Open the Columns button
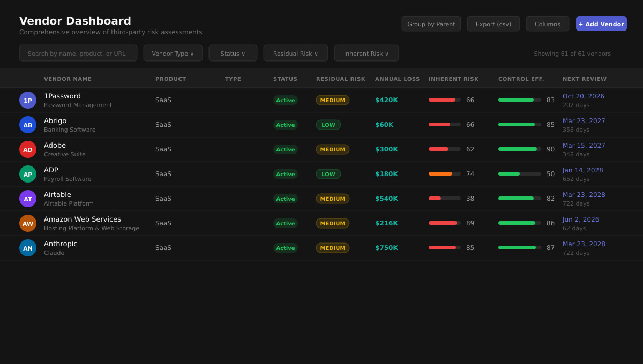The image size is (643, 364). click(548, 24)
